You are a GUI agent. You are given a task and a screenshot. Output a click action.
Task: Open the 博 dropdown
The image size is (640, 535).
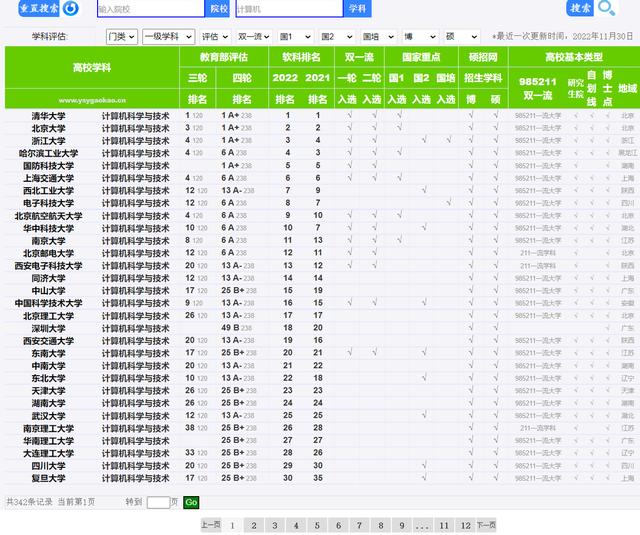(x=420, y=37)
